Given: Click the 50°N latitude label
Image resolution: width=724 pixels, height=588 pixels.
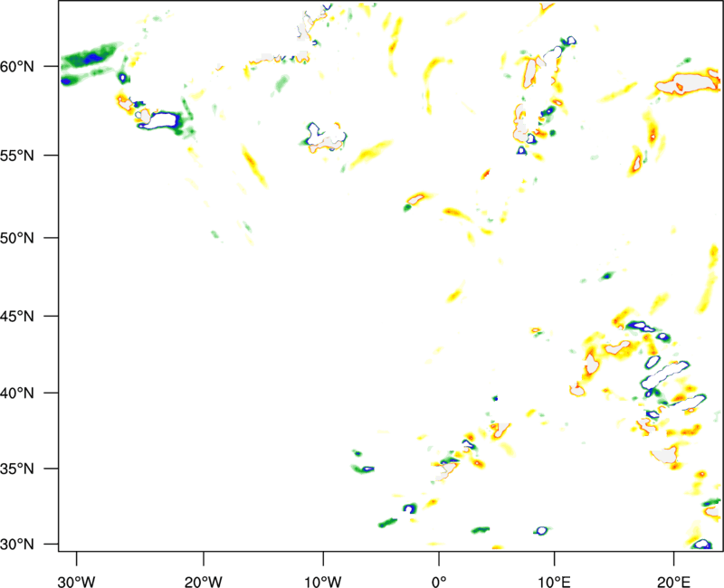Looking at the screenshot, I should click(x=17, y=238).
